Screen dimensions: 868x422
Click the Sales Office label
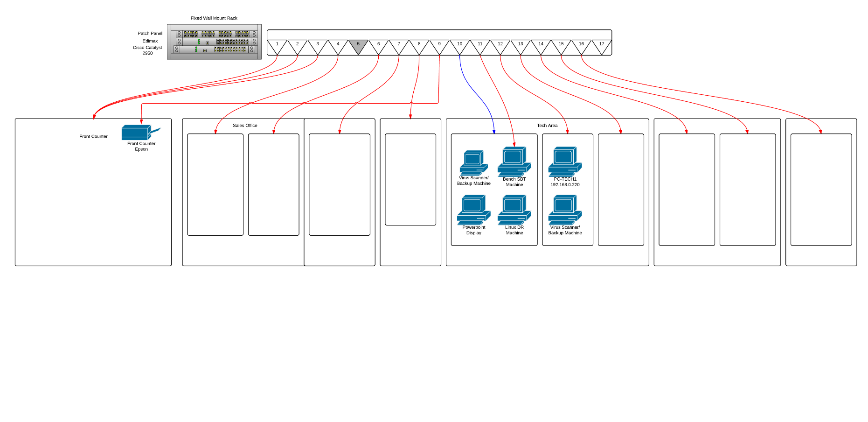(x=245, y=126)
